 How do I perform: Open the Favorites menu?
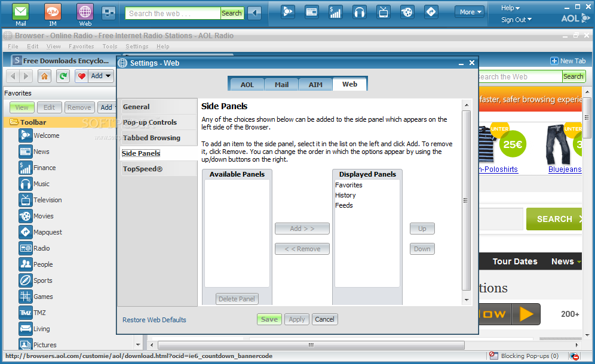(81, 47)
